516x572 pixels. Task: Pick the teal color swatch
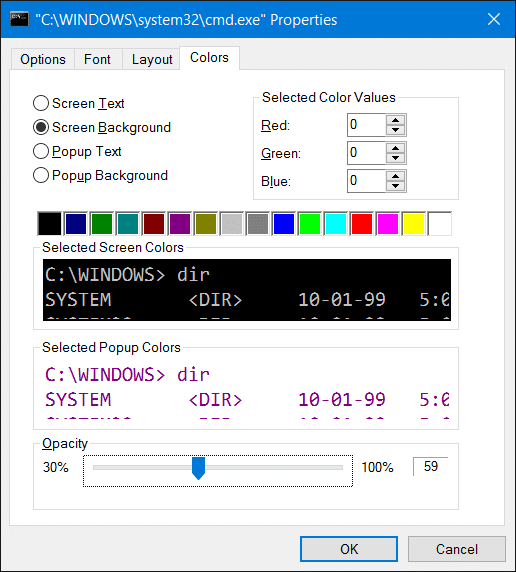(x=128, y=224)
